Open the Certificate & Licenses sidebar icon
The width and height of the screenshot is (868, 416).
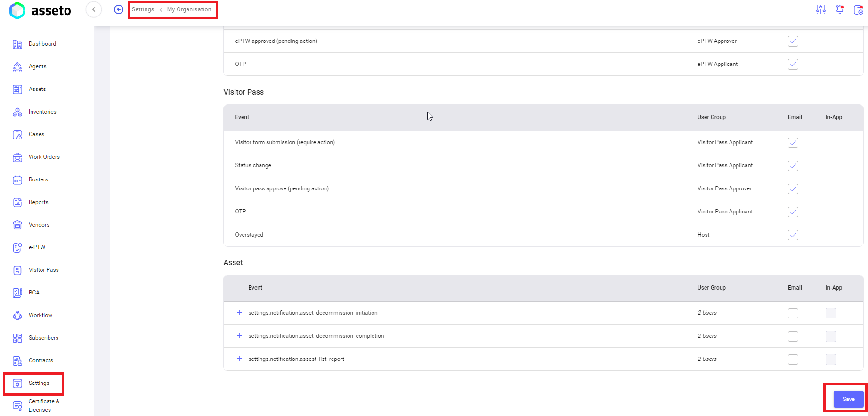point(17,406)
